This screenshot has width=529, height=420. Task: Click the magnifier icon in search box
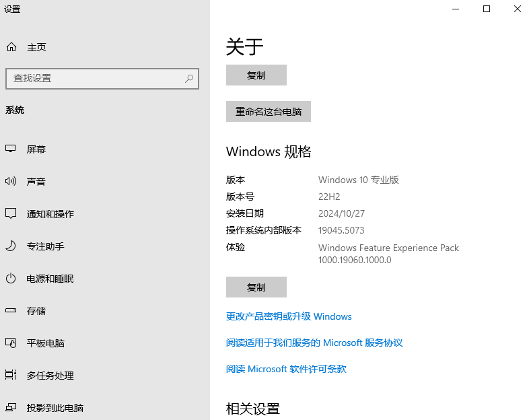point(189,79)
